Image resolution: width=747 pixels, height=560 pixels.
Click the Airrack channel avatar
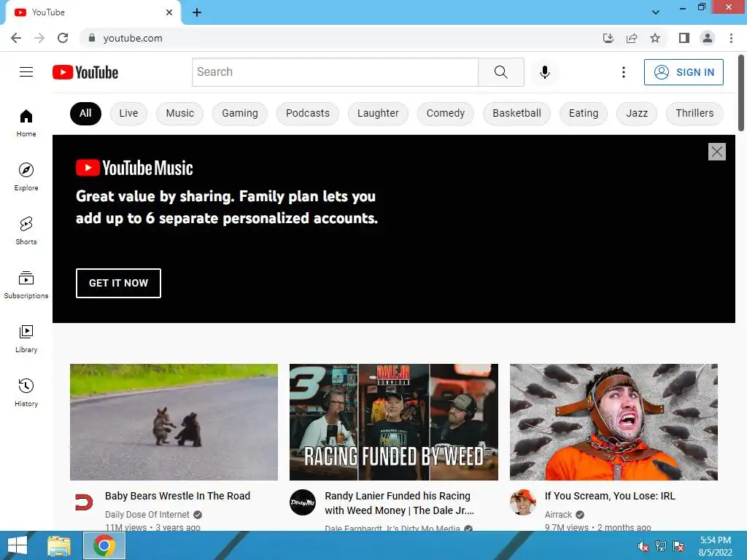pos(522,502)
